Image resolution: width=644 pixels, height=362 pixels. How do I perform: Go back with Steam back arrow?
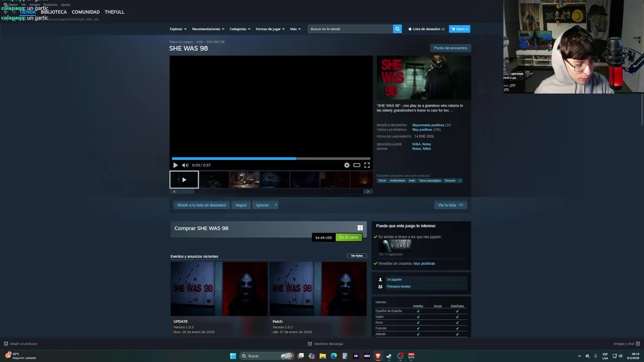(x=6, y=12)
